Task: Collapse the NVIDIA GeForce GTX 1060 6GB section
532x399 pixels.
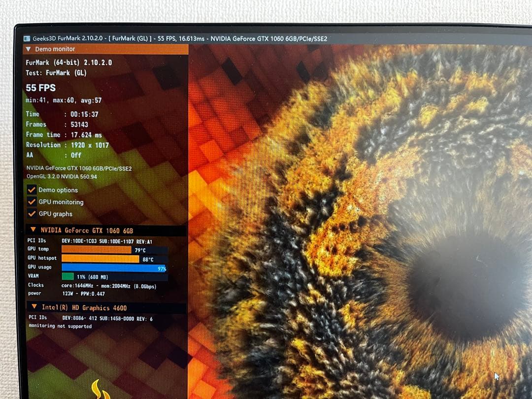Action: (33, 230)
